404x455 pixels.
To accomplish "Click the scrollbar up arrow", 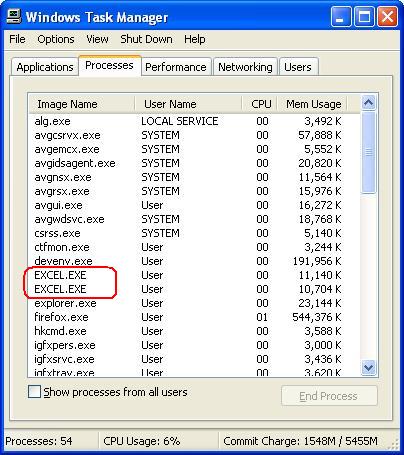I will (368, 103).
